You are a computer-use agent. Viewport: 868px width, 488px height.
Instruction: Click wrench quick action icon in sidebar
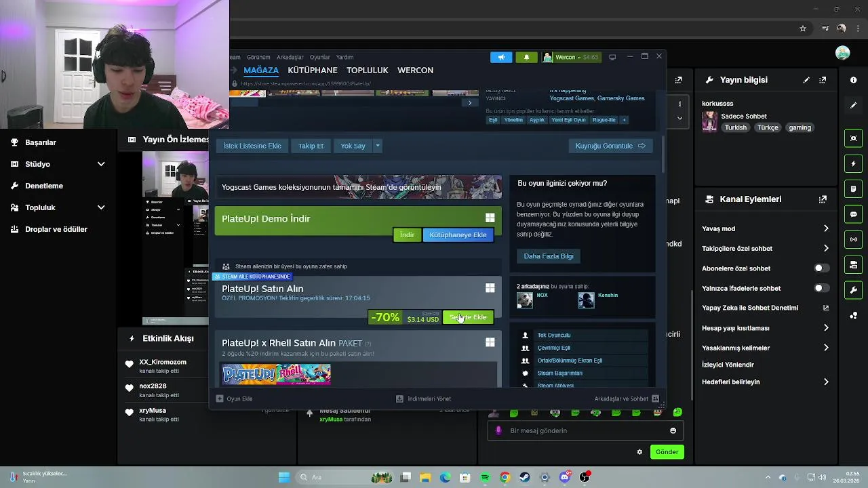[x=853, y=290]
